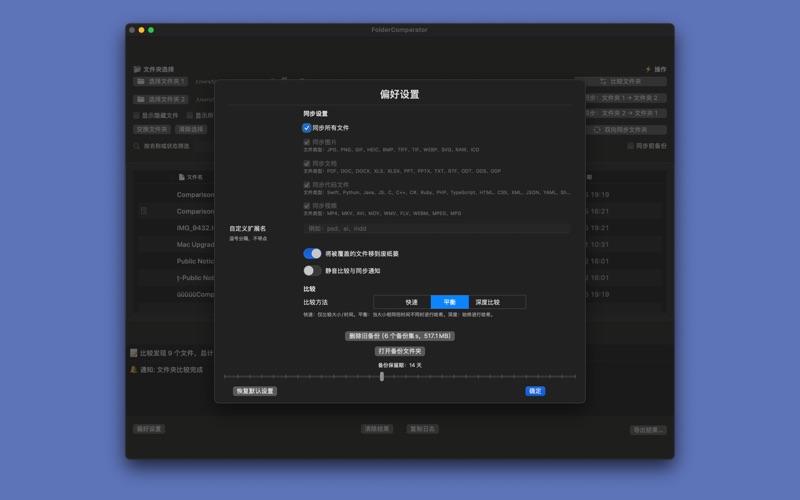Viewport: 800px width, 500px height.
Task: Click the 备份保留期 slider thumb
Action: (382, 377)
